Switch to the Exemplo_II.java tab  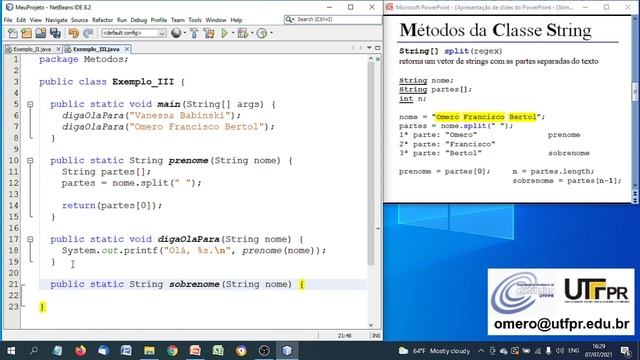(31, 49)
